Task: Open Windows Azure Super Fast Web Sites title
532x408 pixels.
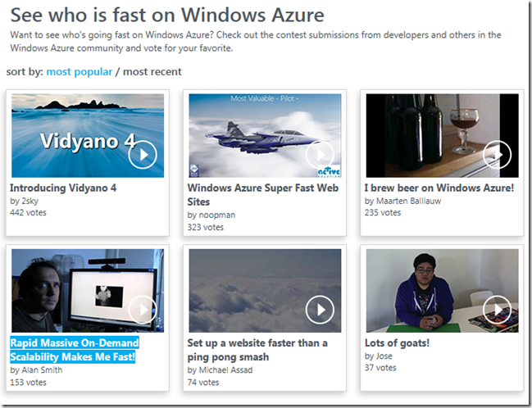Action: (263, 195)
